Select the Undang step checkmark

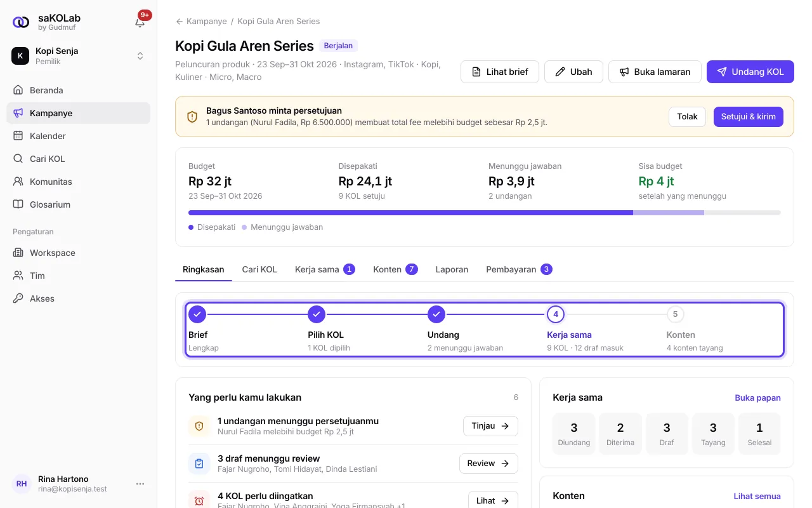tap(436, 314)
